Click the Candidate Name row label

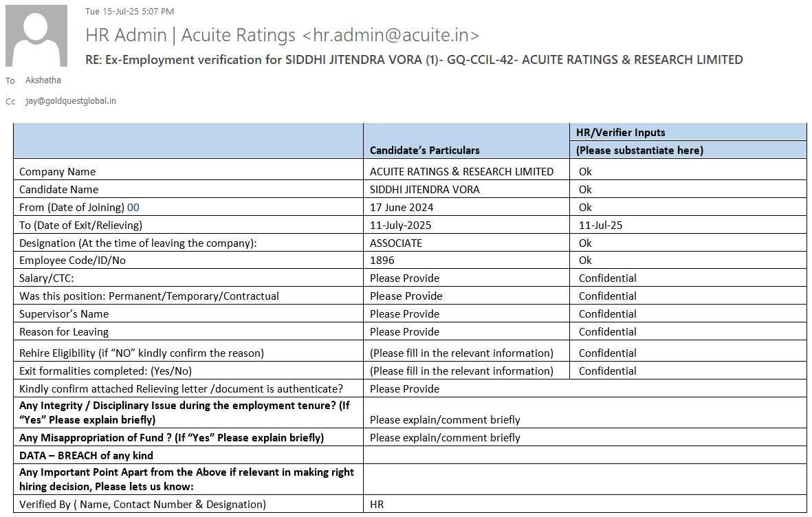pyautogui.click(x=58, y=190)
